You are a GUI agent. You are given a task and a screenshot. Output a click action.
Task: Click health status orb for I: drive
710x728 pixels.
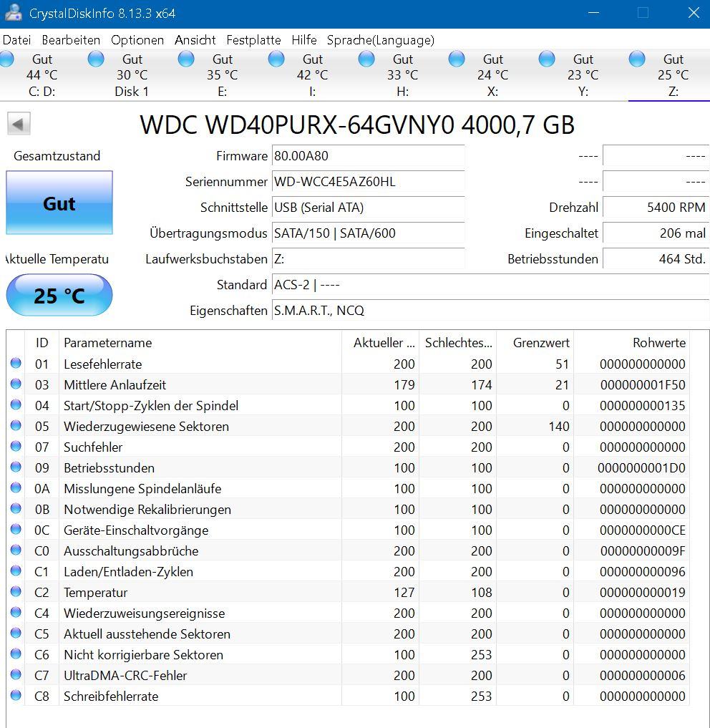pos(276,59)
